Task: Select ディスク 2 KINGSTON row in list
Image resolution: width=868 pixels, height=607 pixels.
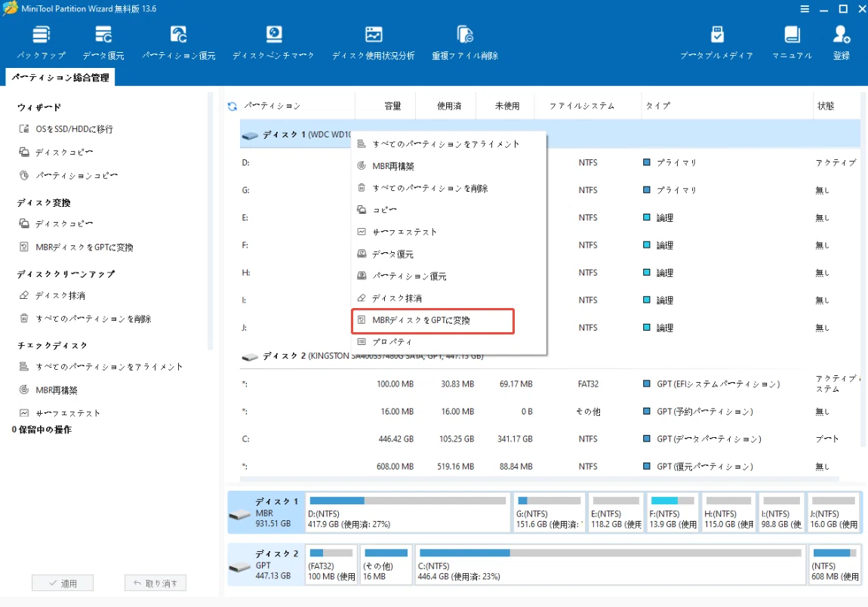Action: coord(549,356)
